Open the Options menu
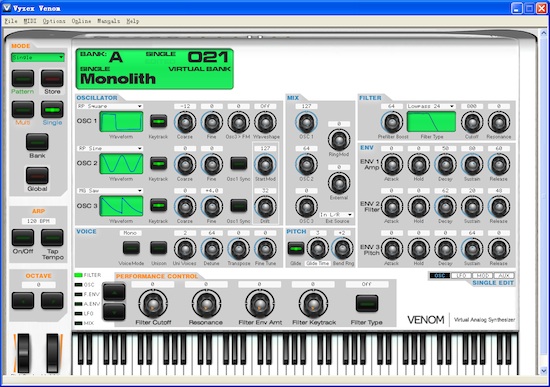 pyautogui.click(x=54, y=21)
